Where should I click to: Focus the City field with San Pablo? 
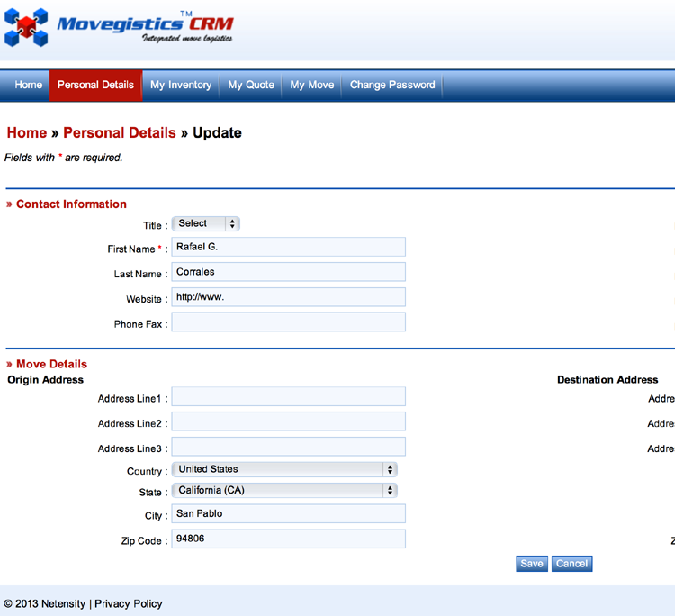click(288, 513)
